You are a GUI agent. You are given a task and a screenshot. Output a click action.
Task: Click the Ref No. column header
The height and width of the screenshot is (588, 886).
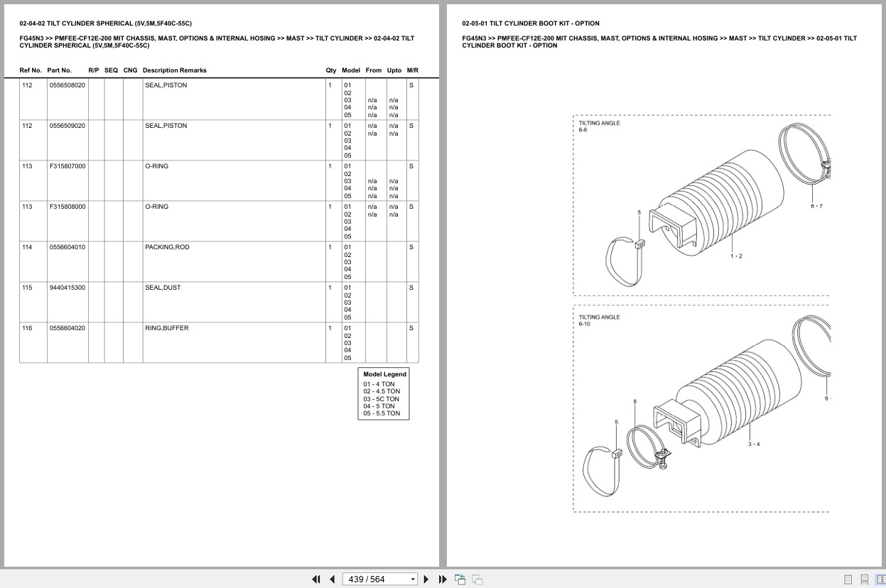31,70
